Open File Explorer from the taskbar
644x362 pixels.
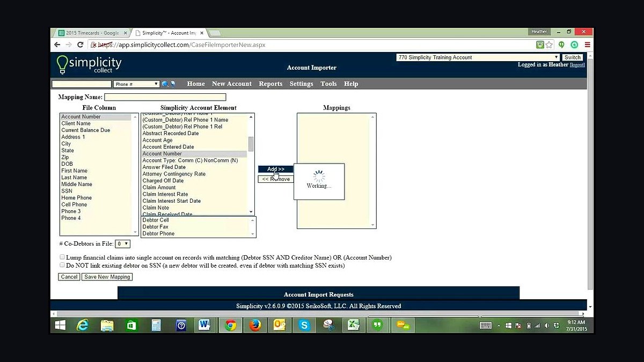coord(107,325)
